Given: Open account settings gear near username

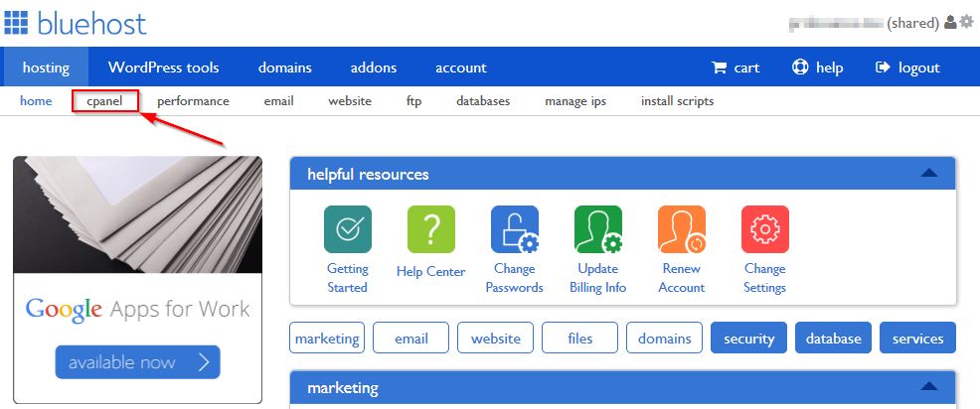Looking at the screenshot, I should click(966, 23).
